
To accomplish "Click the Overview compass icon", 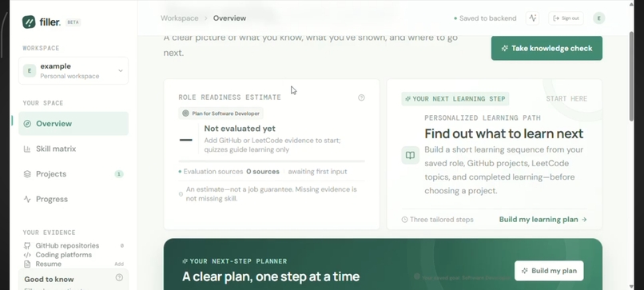I will 27,124.
